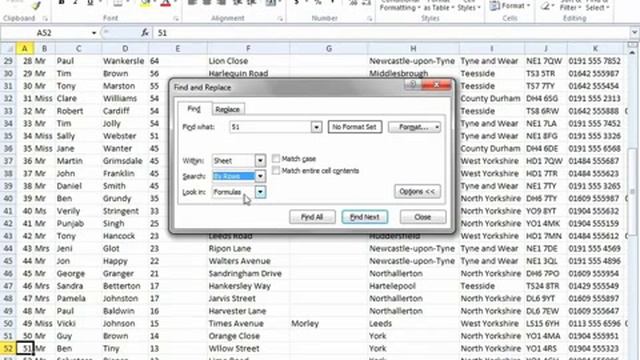Click the No Format Set preview box
The height and width of the screenshot is (360, 640).
point(354,127)
